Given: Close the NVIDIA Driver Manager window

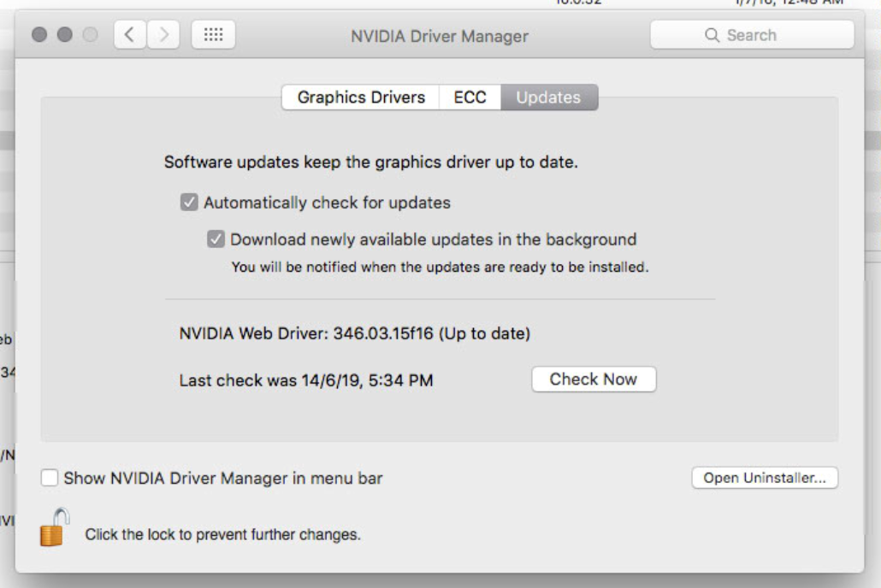Looking at the screenshot, I should 39,35.
